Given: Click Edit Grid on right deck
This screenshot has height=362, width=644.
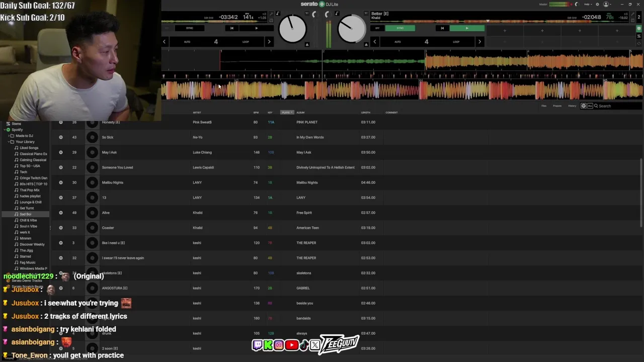Looking at the screenshot, I should [x=572, y=18].
